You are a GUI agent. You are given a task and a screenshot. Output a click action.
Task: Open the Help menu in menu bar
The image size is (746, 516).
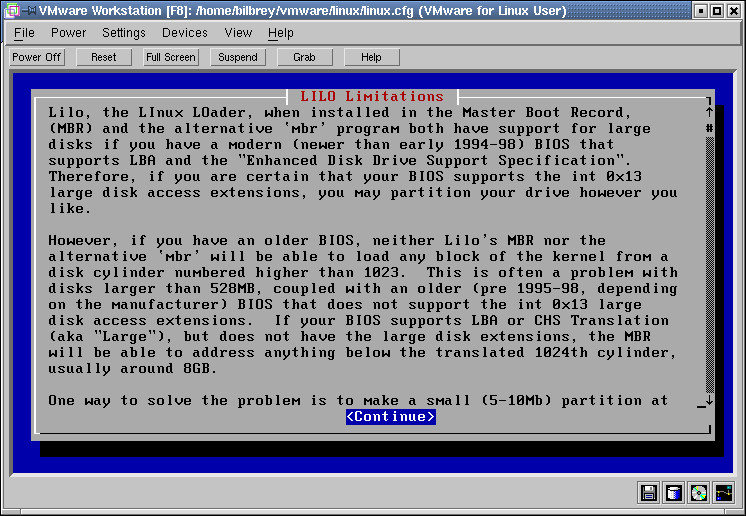click(x=281, y=33)
